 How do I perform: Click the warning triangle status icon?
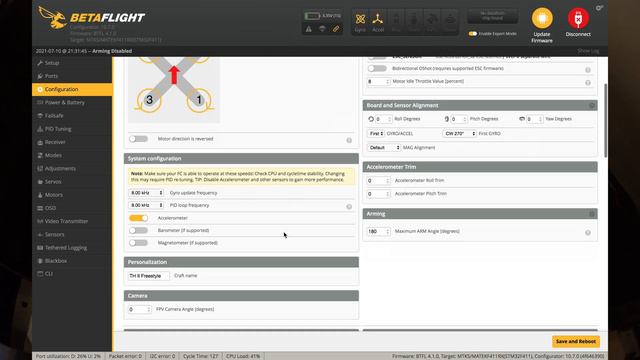[x=309, y=29]
